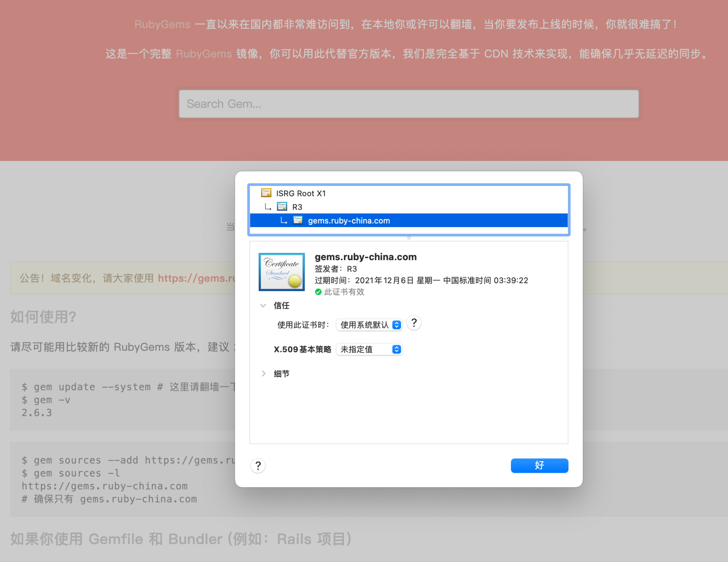Expand the 细节 details section
This screenshot has height=562, width=728.
pos(263,374)
